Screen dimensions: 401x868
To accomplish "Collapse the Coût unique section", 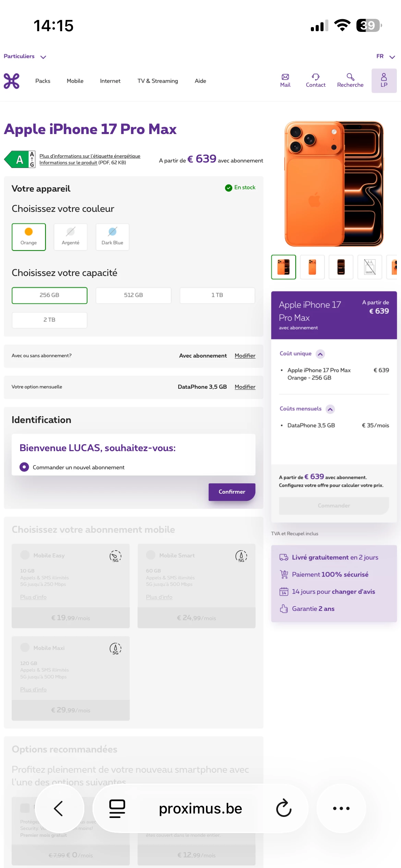I will tap(320, 354).
